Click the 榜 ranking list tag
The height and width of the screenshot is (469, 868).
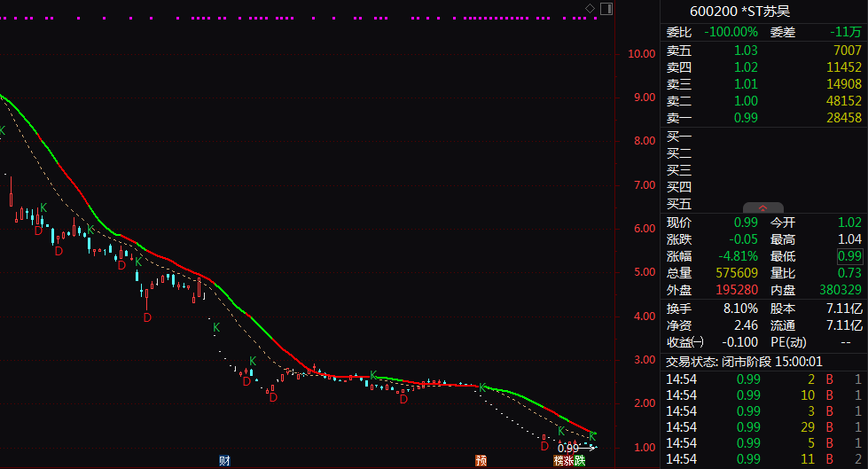pos(559,461)
